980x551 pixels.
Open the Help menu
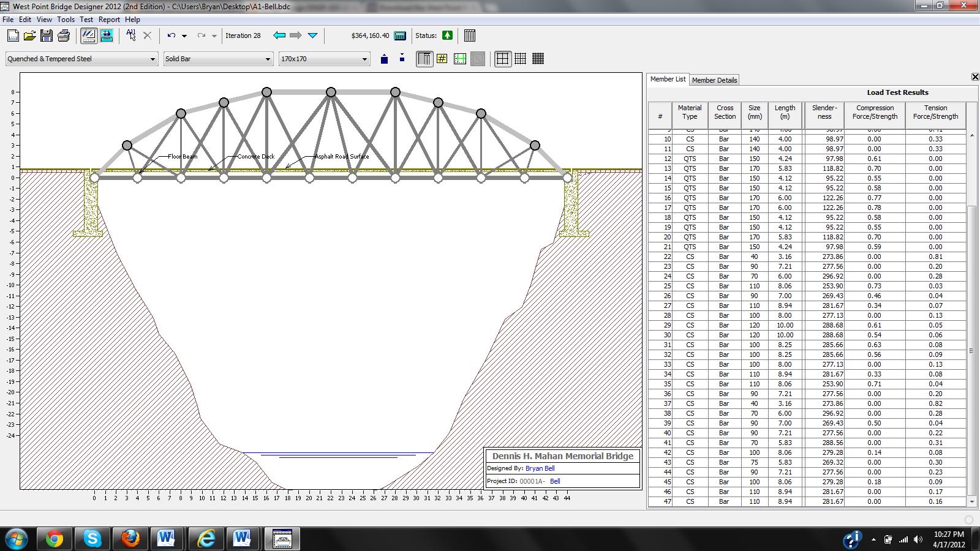point(132,20)
